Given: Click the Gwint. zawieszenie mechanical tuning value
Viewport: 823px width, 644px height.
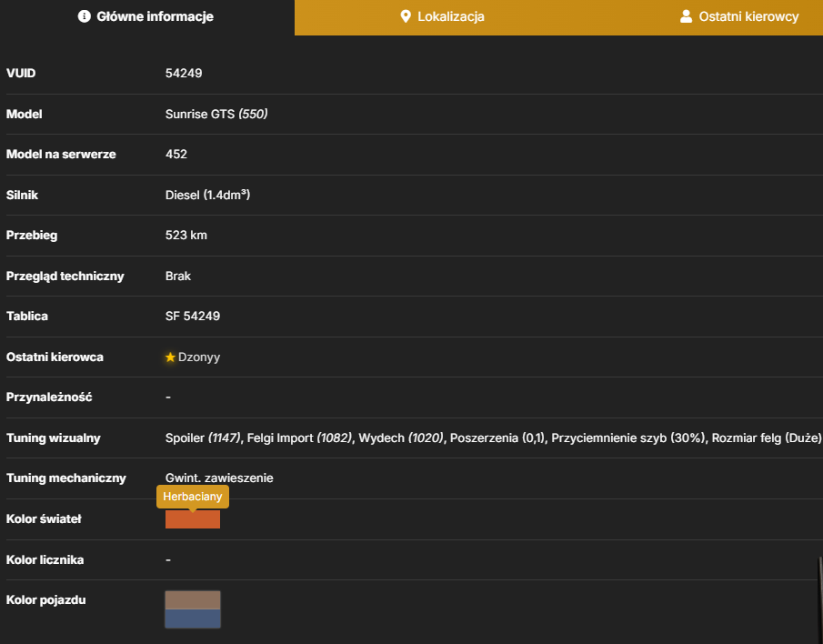Looking at the screenshot, I should [x=219, y=478].
